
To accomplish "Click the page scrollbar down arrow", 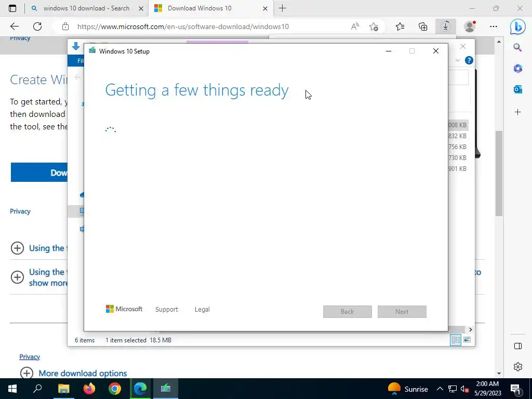I will click(499, 373).
